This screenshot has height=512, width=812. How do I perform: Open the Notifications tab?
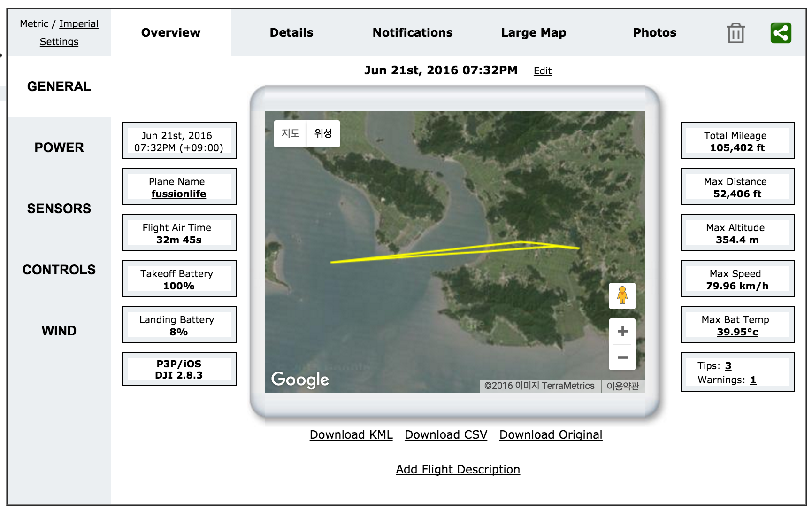coord(413,33)
